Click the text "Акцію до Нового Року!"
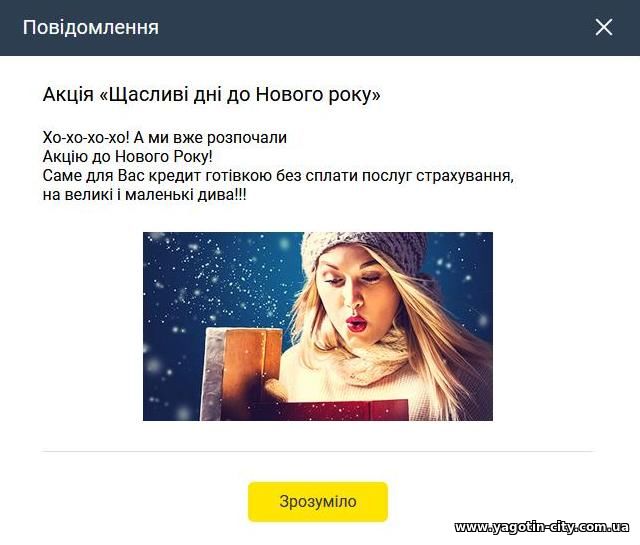The width and height of the screenshot is (640, 545). click(x=127, y=157)
